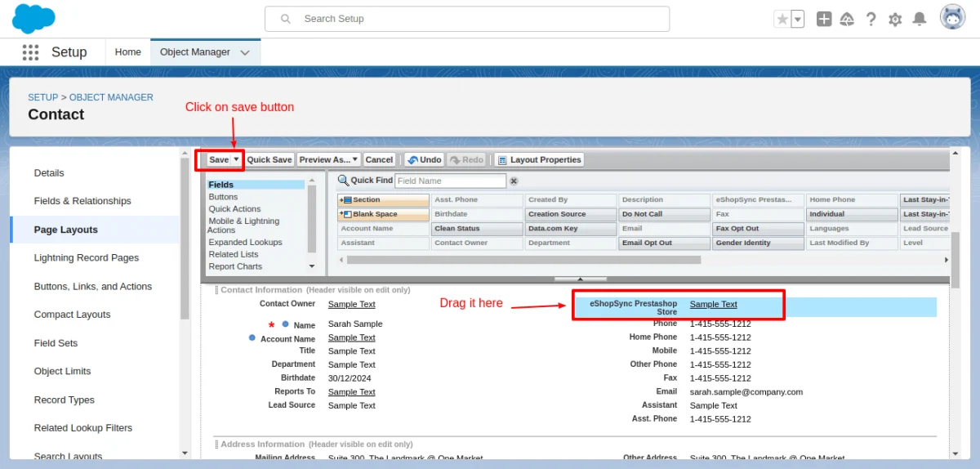This screenshot has height=469, width=980.
Task: Select Fields in the palette category list
Action: (x=256, y=185)
